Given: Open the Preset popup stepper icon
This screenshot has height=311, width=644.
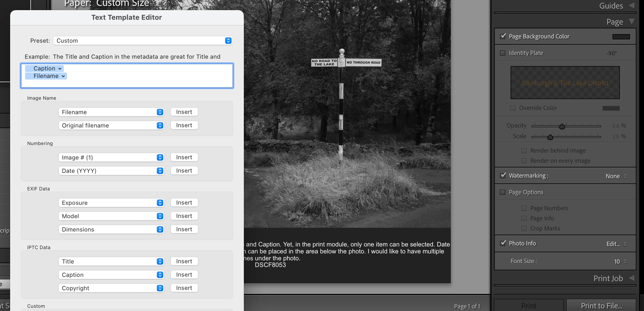Looking at the screenshot, I should (x=228, y=41).
